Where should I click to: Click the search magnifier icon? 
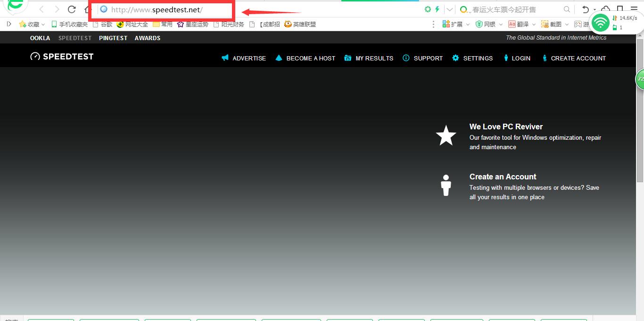click(567, 9)
